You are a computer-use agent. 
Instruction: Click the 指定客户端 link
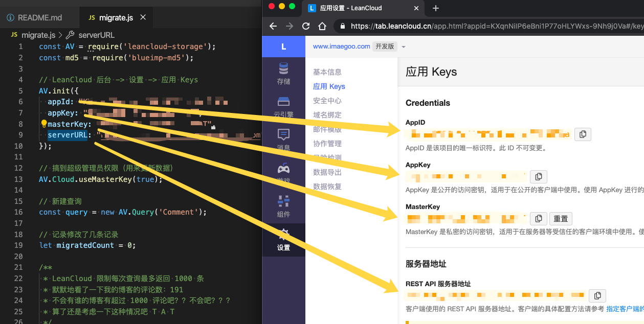click(625, 309)
